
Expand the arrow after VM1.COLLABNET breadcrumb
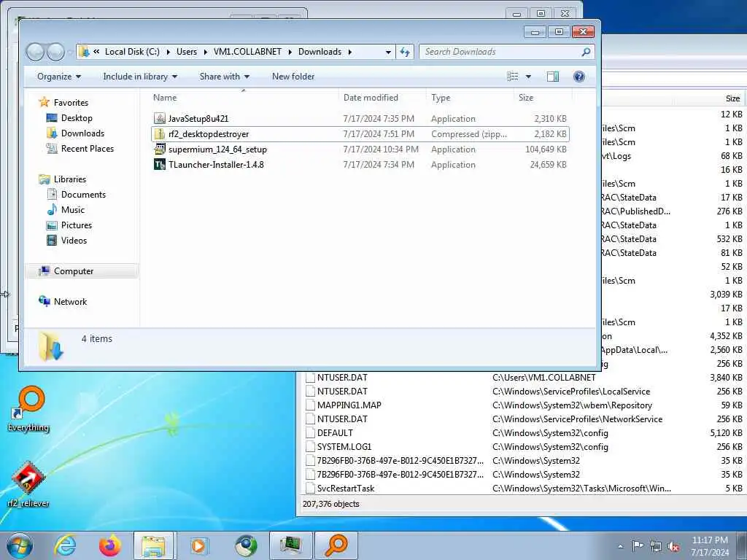tap(290, 52)
